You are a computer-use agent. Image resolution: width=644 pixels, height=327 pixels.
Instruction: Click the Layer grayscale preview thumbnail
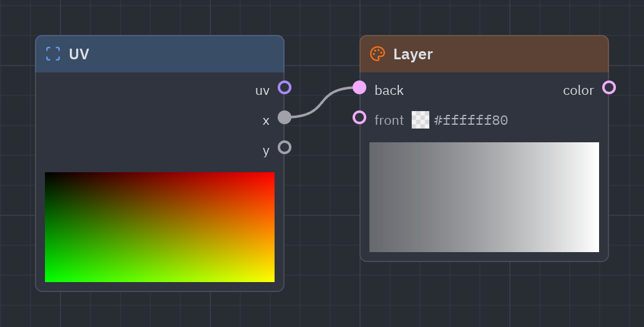pyautogui.click(x=484, y=197)
